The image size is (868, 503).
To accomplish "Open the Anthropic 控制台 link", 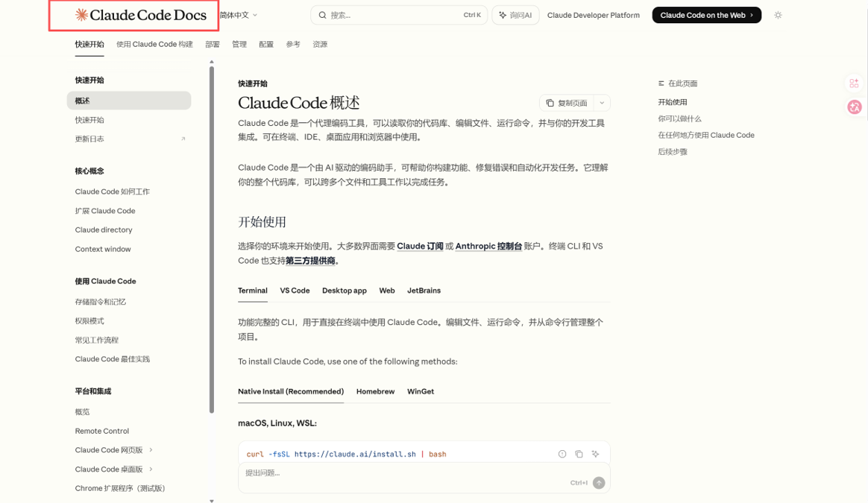I will tap(488, 246).
